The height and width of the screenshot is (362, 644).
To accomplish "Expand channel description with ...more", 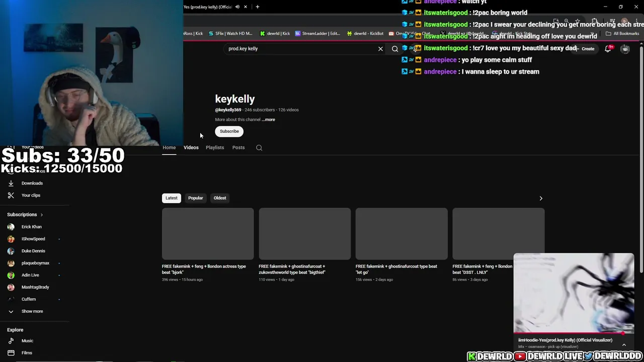I will coord(269,120).
